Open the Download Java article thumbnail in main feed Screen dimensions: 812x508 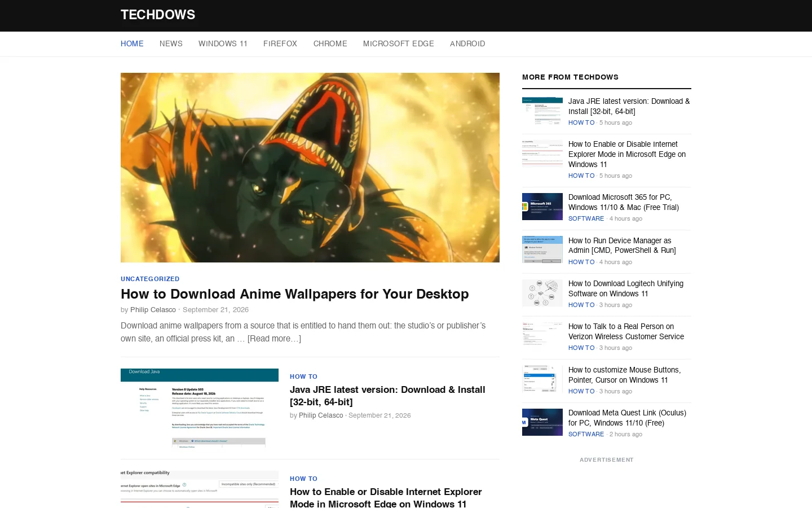pyautogui.click(x=200, y=408)
